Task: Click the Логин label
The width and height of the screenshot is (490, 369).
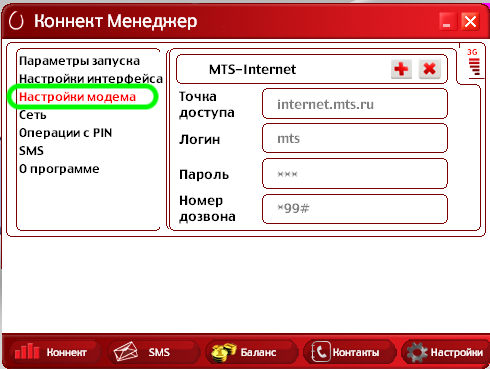Action: pyautogui.click(x=199, y=139)
